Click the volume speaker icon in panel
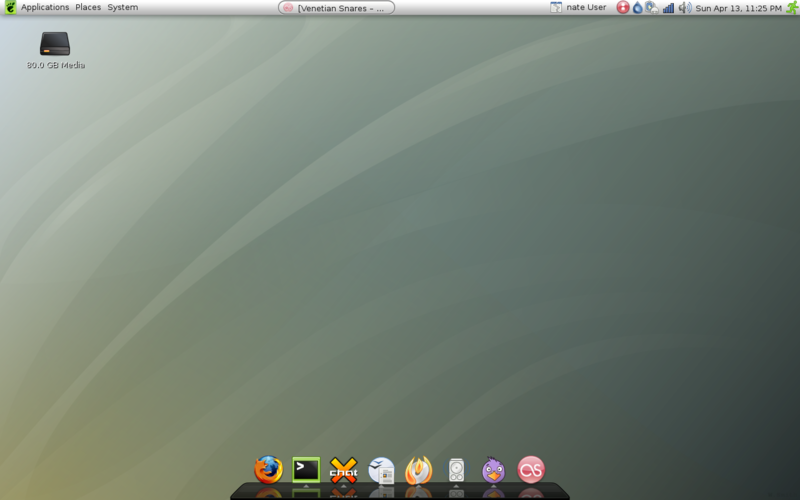 point(684,7)
